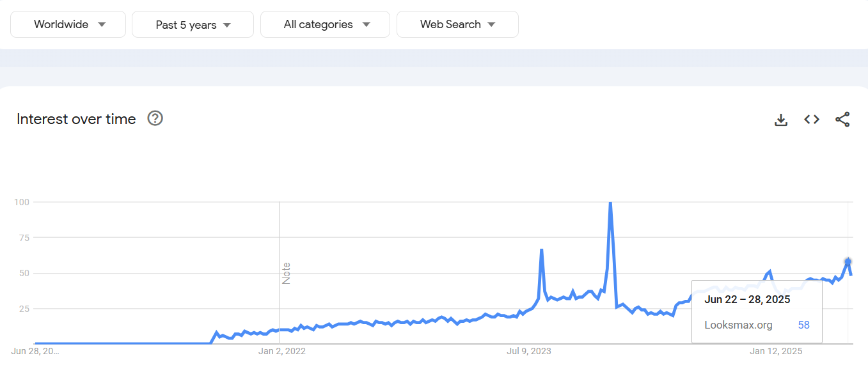Open the embed code icon
This screenshot has width=868, height=374.
click(812, 120)
